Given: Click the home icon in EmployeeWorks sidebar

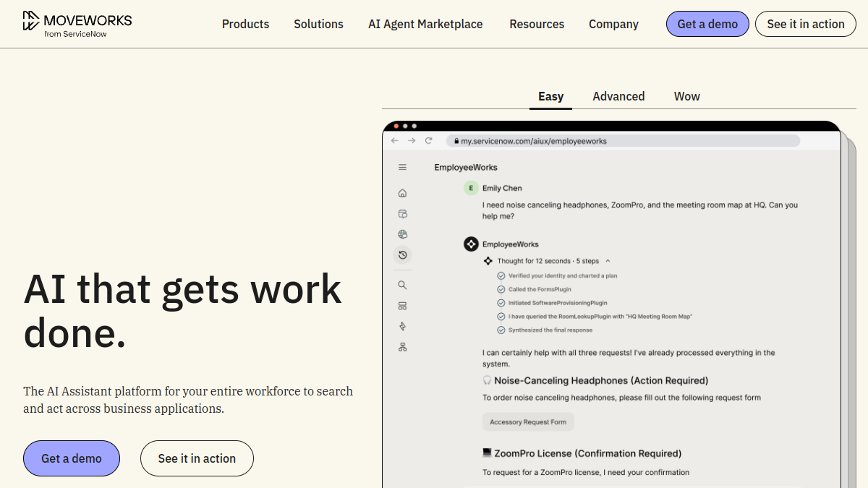Looking at the screenshot, I should click(x=403, y=193).
